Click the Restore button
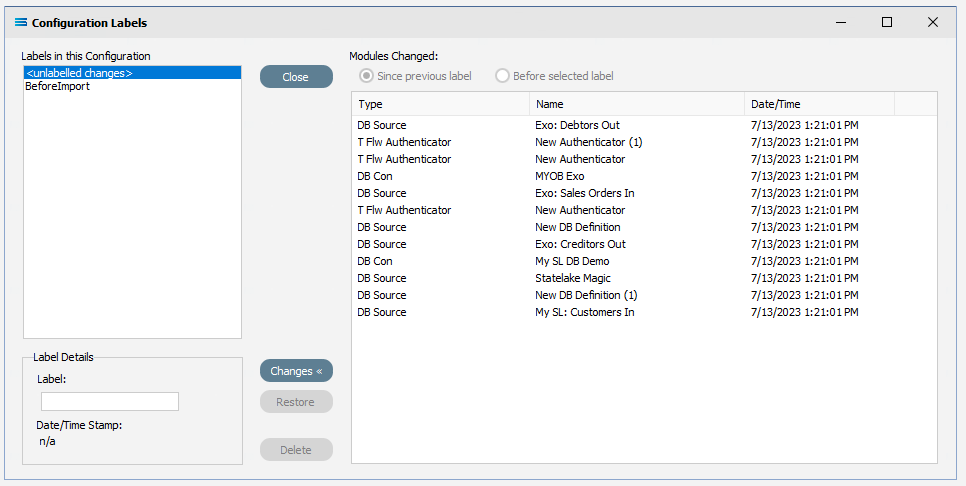 (296, 402)
